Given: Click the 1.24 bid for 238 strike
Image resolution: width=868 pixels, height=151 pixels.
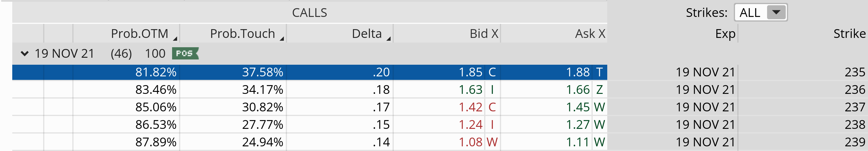Looking at the screenshot, I should click(470, 125).
